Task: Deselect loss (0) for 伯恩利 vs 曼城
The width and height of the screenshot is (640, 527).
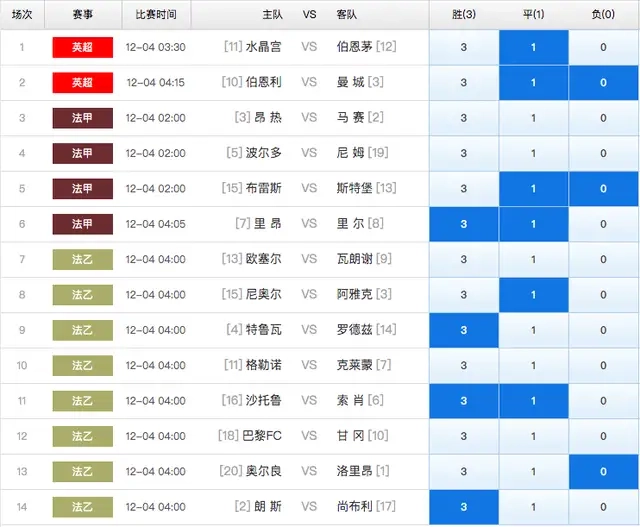Action: 603,82
